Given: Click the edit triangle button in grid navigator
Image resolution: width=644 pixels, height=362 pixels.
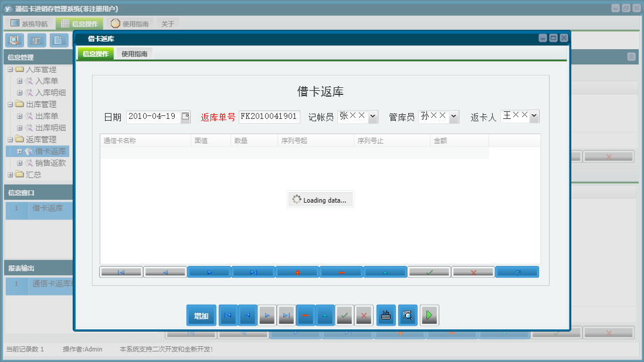Looking at the screenshot, I should pyautogui.click(x=385, y=272).
